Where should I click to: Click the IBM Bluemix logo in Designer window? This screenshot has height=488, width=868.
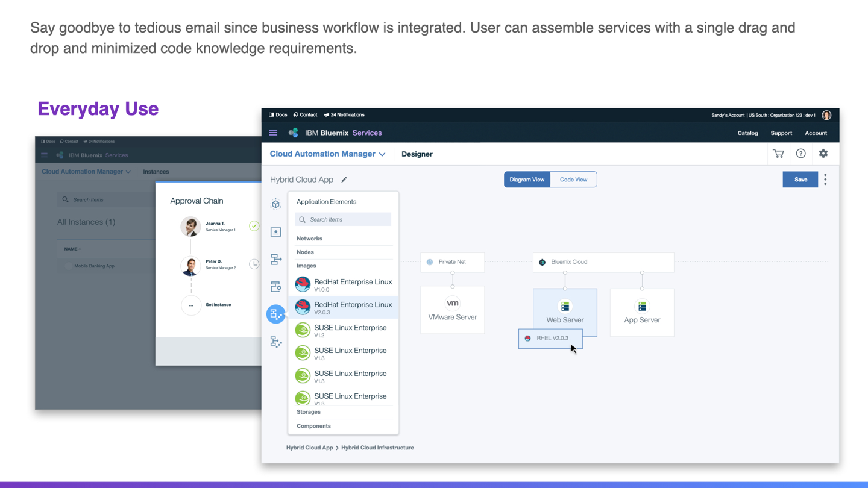tap(293, 133)
